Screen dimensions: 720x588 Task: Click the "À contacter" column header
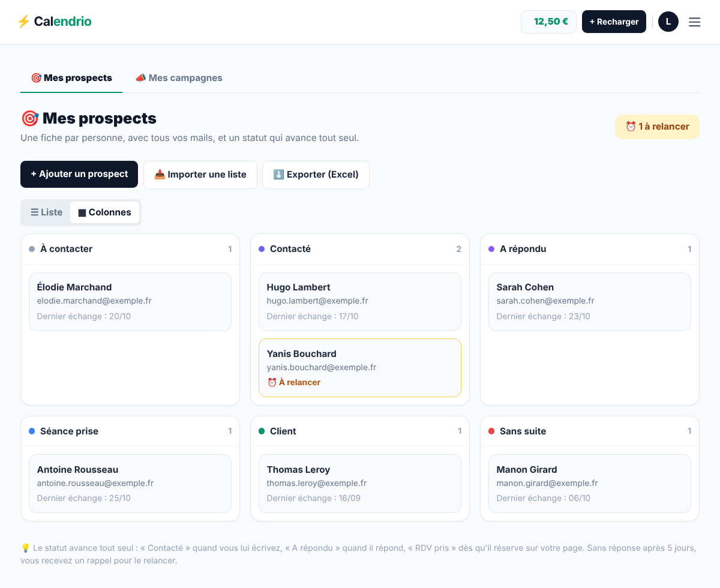pos(130,249)
